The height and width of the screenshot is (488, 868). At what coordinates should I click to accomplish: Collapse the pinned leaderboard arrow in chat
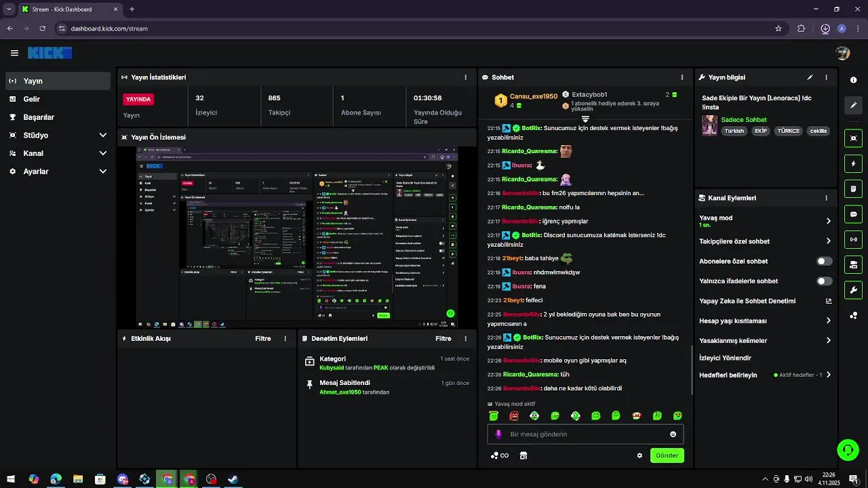click(585, 119)
